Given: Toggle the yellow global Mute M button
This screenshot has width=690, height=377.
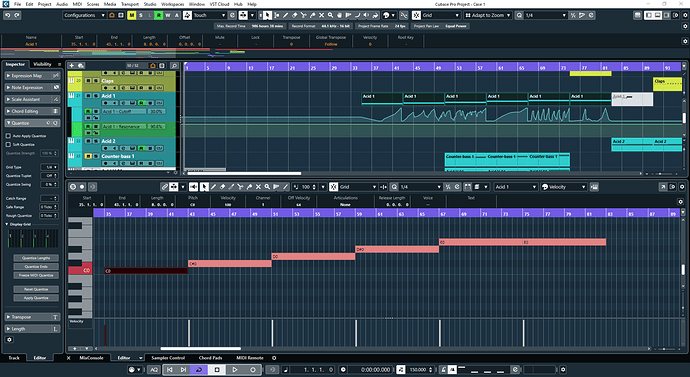Looking at the screenshot, I should pos(131,15).
